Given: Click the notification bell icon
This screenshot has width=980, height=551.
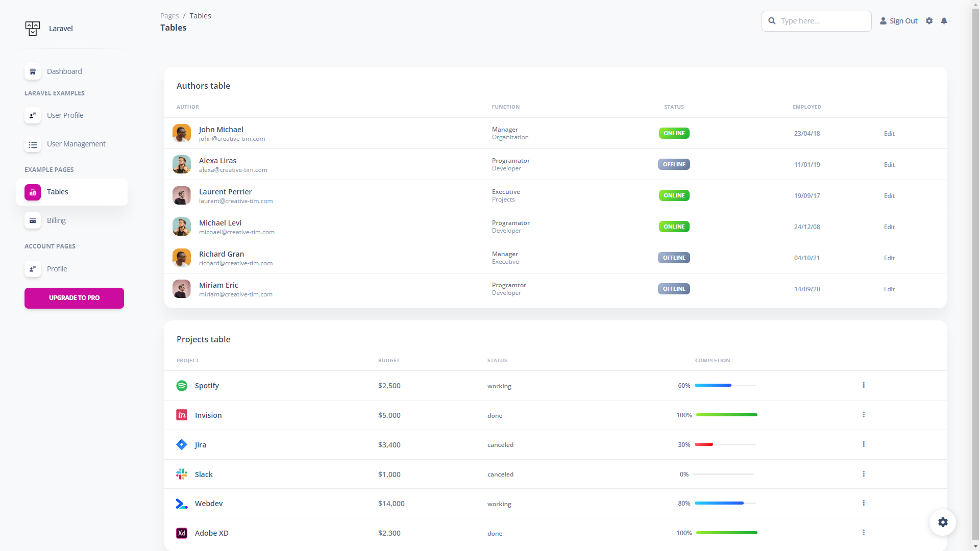Looking at the screenshot, I should (x=944, y=21).
